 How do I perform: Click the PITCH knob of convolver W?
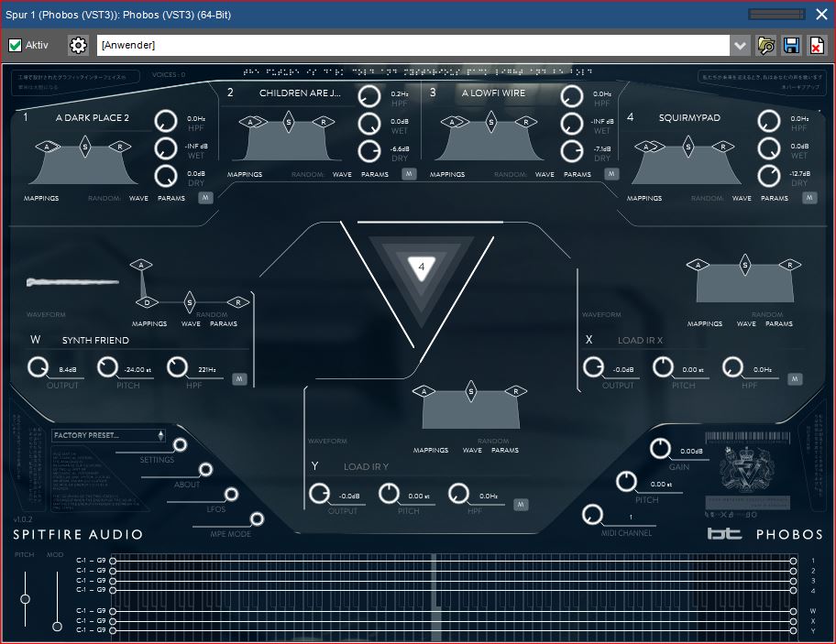pyautogui.click(x=107, y=367)
